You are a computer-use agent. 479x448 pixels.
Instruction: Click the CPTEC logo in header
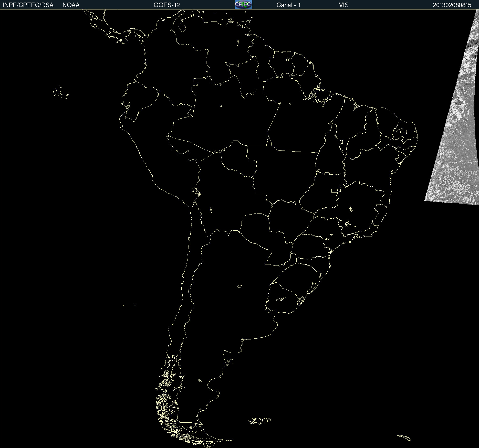[243, 5]
